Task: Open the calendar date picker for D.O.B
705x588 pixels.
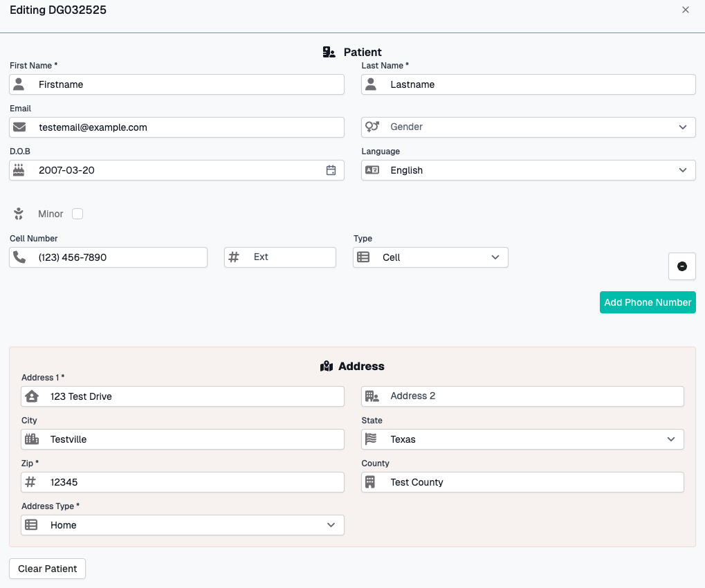Action: pos(331,170)
